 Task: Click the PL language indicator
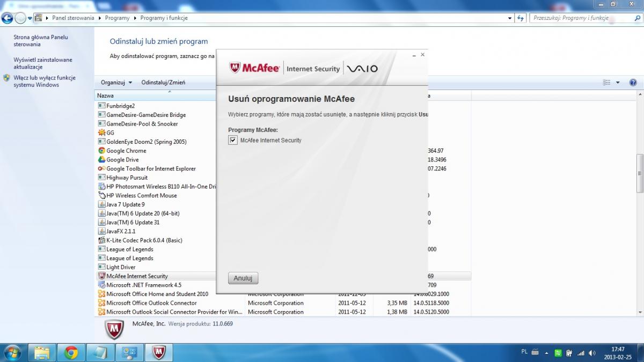pos(524,352)
